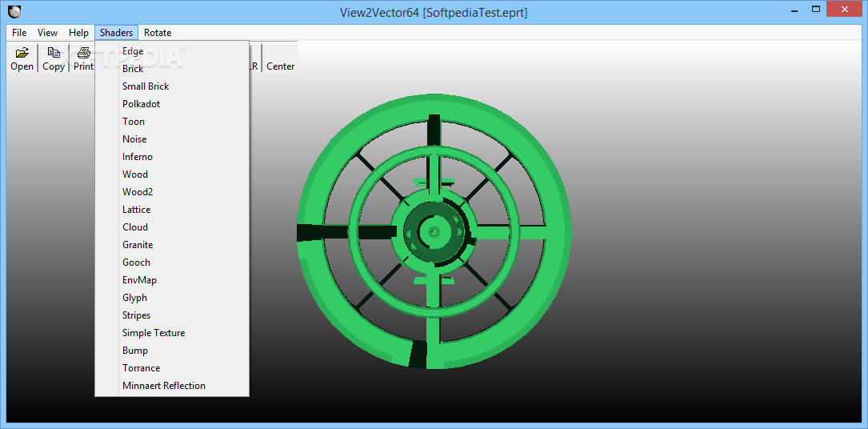Screen dimensions: 868x429
Task: Select the Edge shader
Action: [x=172, y=51]
